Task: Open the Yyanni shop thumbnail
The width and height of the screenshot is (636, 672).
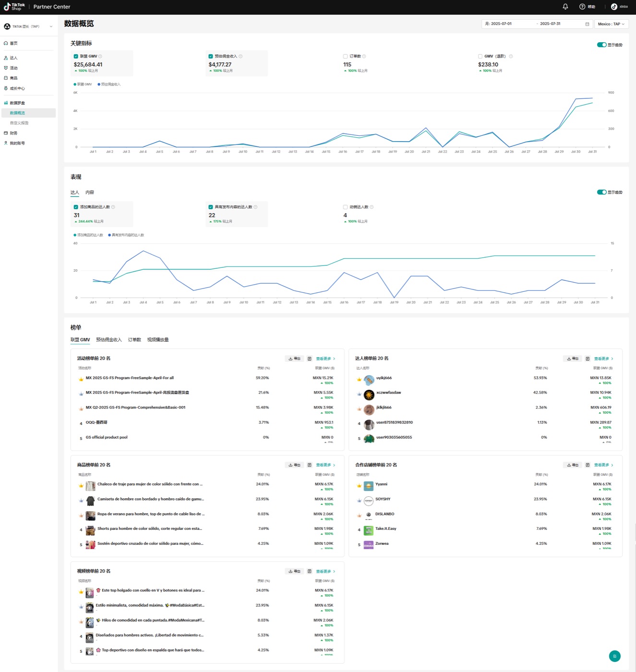Action: click(x=369, y=486)
